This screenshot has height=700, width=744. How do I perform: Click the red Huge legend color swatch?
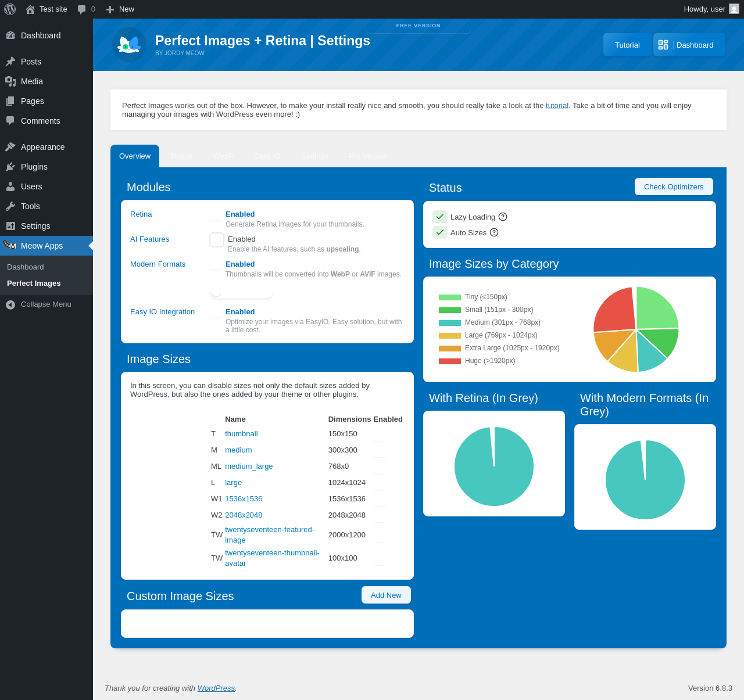pyautogui.click(x=449, y=361)
